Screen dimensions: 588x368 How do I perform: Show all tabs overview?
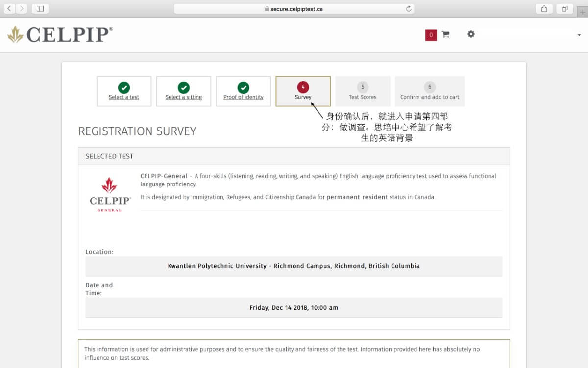pos(565,9)
